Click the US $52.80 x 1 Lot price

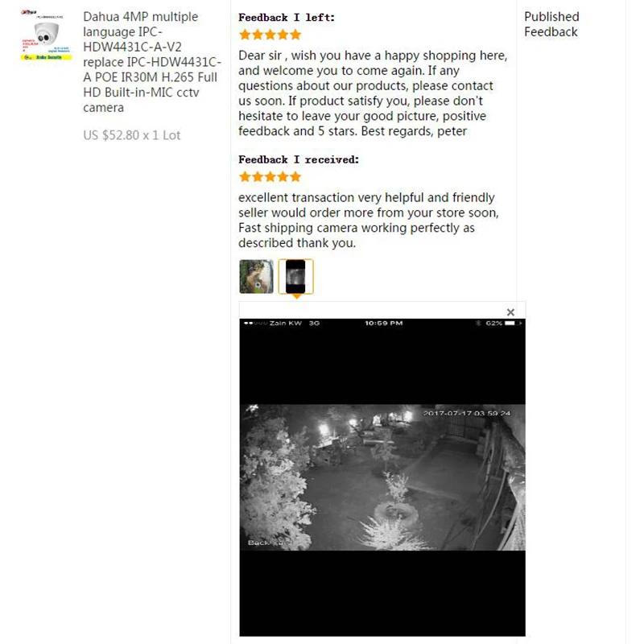pos(132,135)
